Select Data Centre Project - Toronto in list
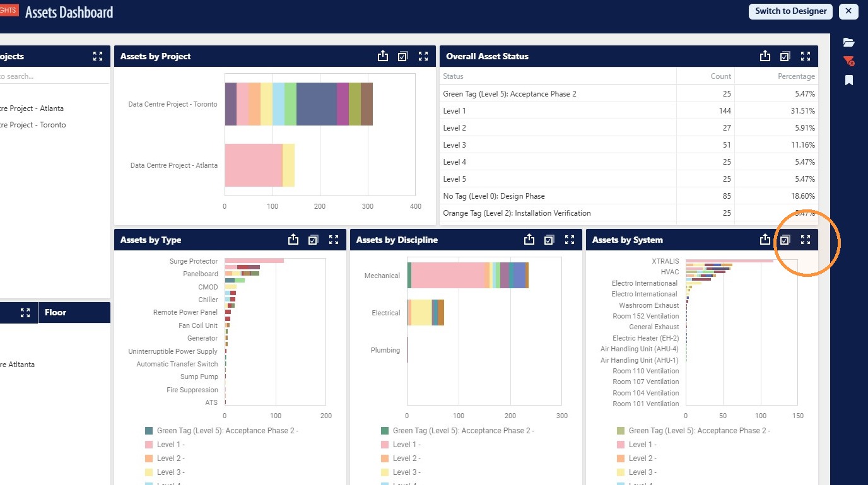The height and width of the screenshot is (485, 868). tap(33, 125)
